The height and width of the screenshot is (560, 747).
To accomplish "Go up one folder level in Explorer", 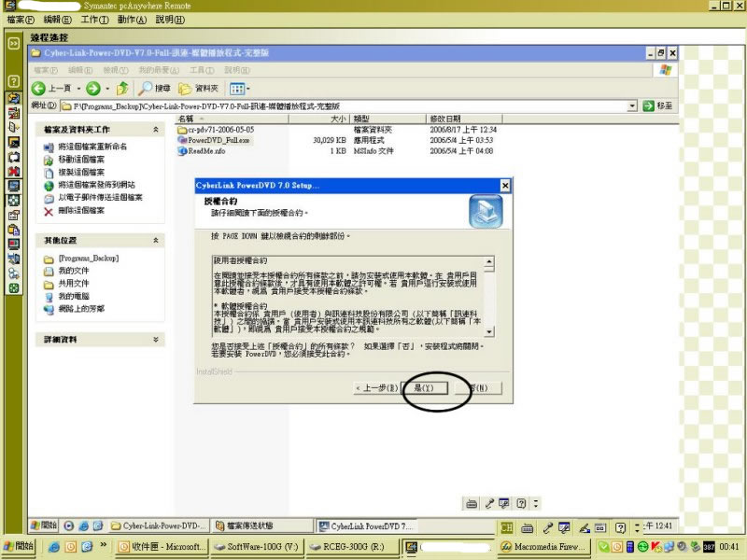I will [x=122, y=88].
